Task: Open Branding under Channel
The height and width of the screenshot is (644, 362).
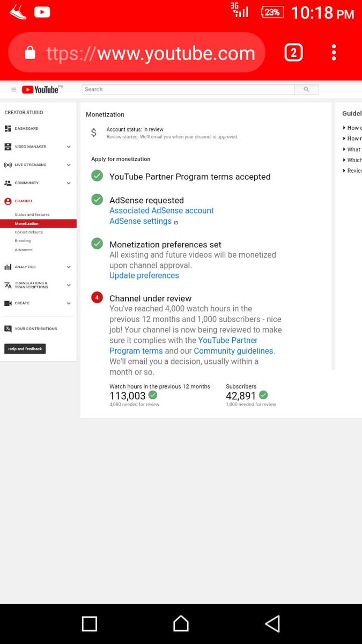Action: (23, 241)
